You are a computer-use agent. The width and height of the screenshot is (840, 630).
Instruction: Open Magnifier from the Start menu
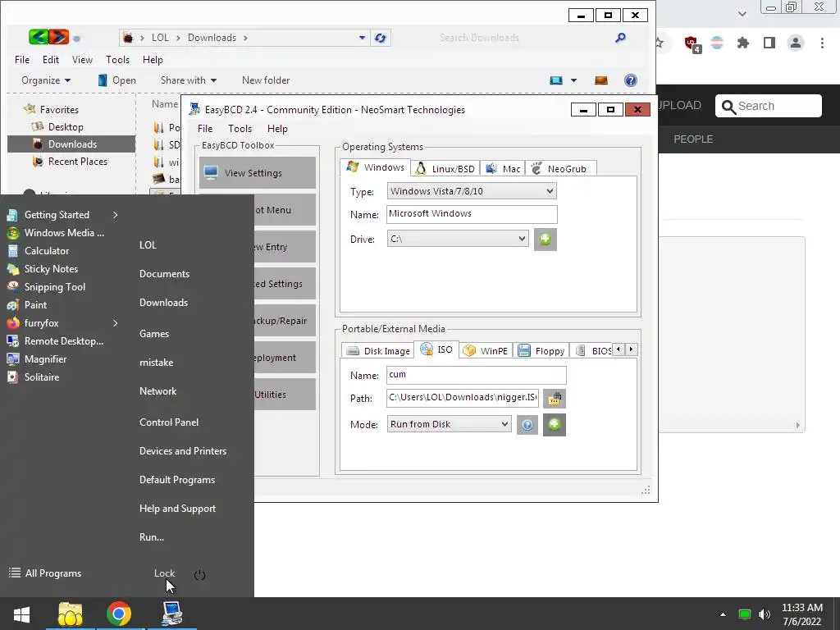click(x=46, y=359)
